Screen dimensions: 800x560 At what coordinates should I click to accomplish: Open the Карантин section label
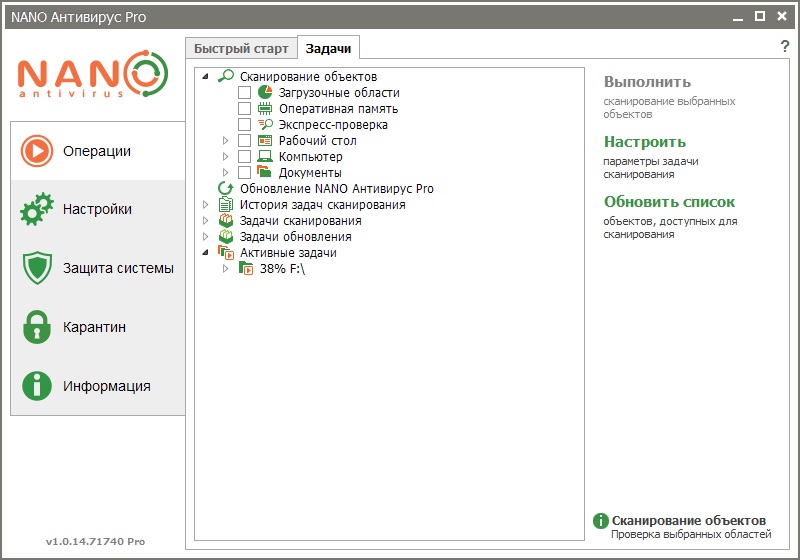[94, 327]
